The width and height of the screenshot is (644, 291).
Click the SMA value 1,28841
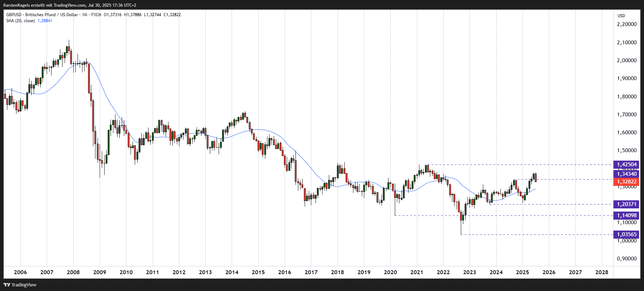[45, 21]
